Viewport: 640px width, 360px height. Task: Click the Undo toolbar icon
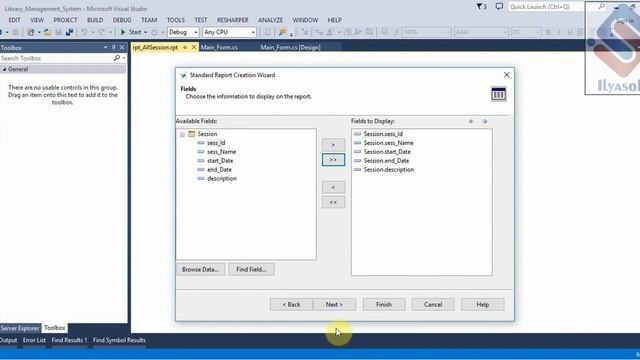click(84, 32)
